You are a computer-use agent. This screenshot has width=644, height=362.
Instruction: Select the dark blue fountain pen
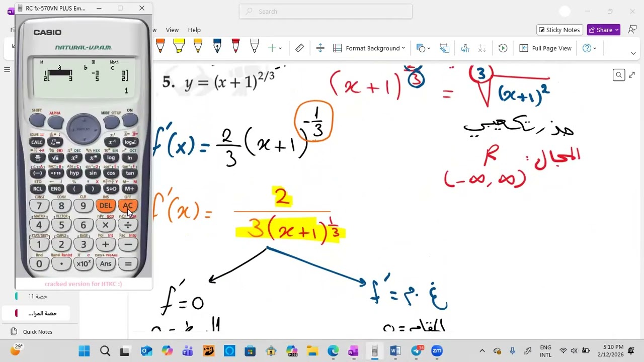pos(217,46)
